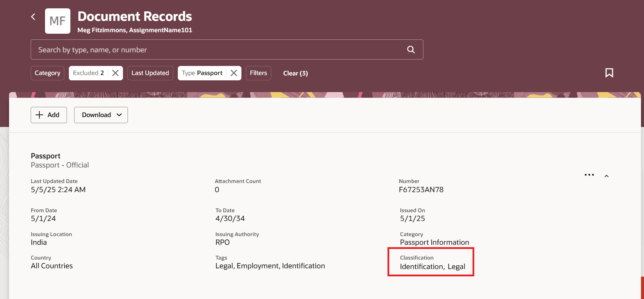Open the Last Updated filter

point(150,73)
